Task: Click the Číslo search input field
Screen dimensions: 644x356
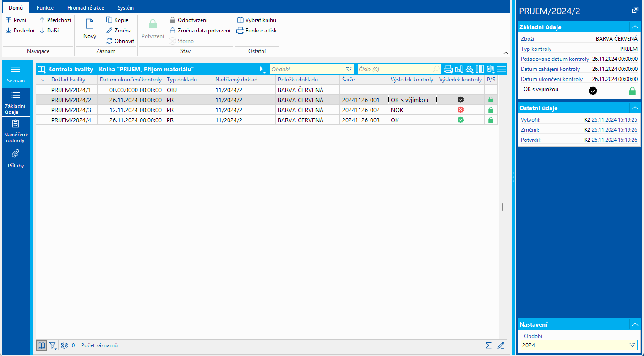Action: [x=394, y=69]
